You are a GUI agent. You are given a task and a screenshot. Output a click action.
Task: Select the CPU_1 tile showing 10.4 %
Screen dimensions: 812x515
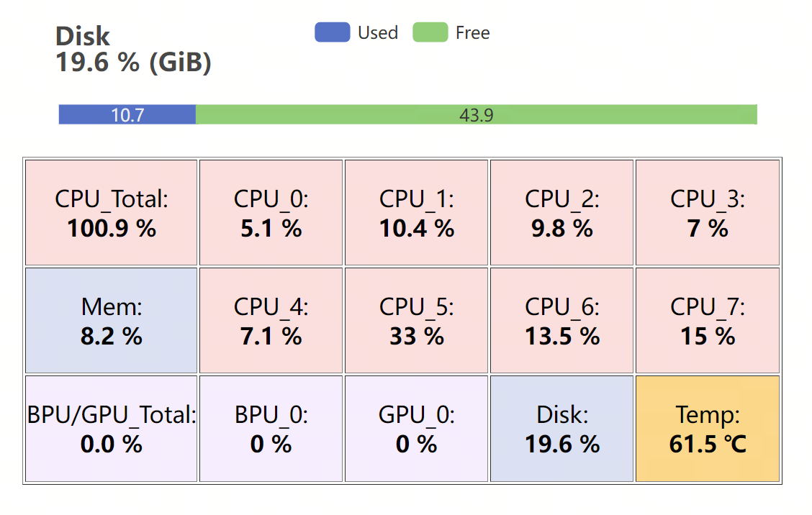(x=416, y=212)
